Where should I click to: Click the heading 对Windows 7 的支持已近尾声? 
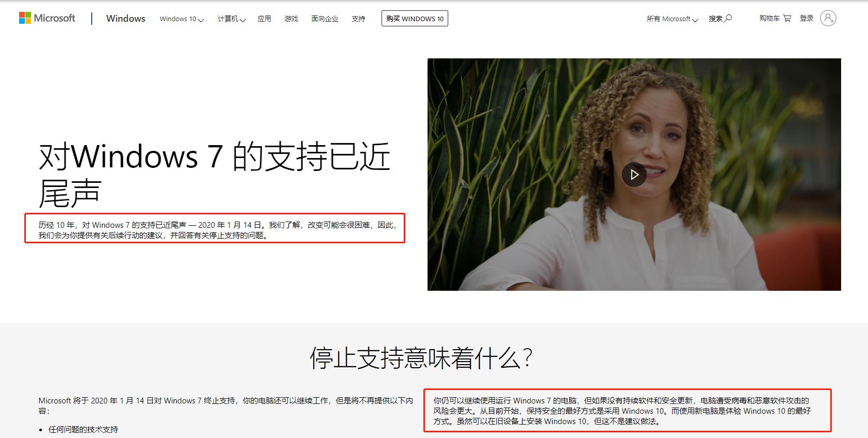[215, 175]
